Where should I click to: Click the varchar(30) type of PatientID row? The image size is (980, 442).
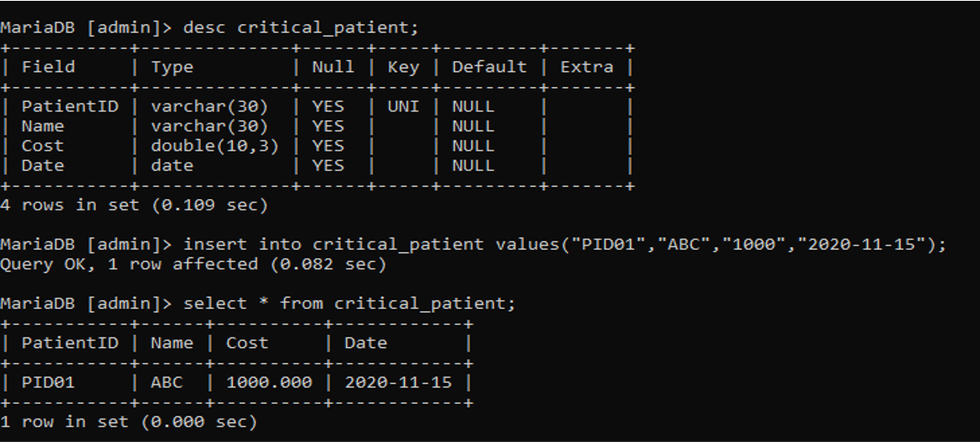click(x=210, y=107)
